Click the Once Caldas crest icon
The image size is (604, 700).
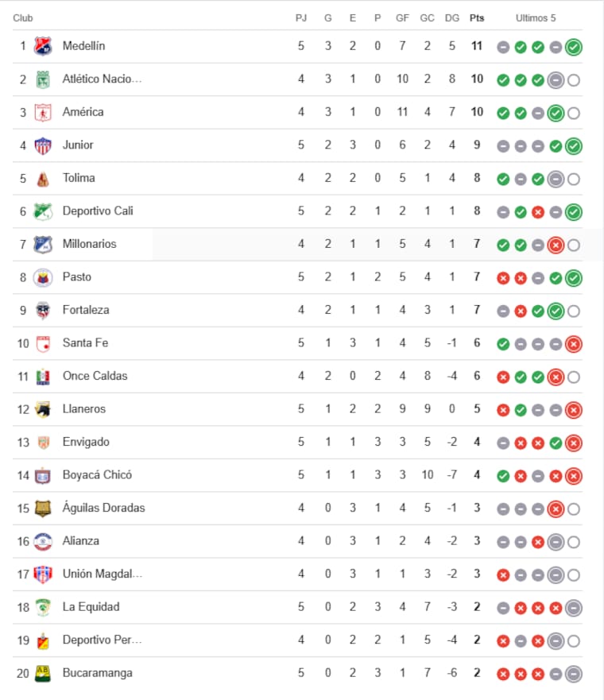43,376
